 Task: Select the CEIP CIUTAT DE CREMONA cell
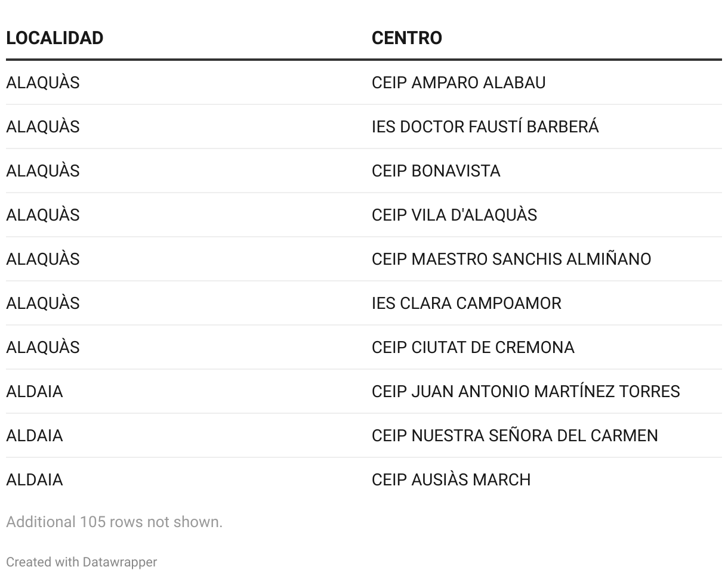473,347
